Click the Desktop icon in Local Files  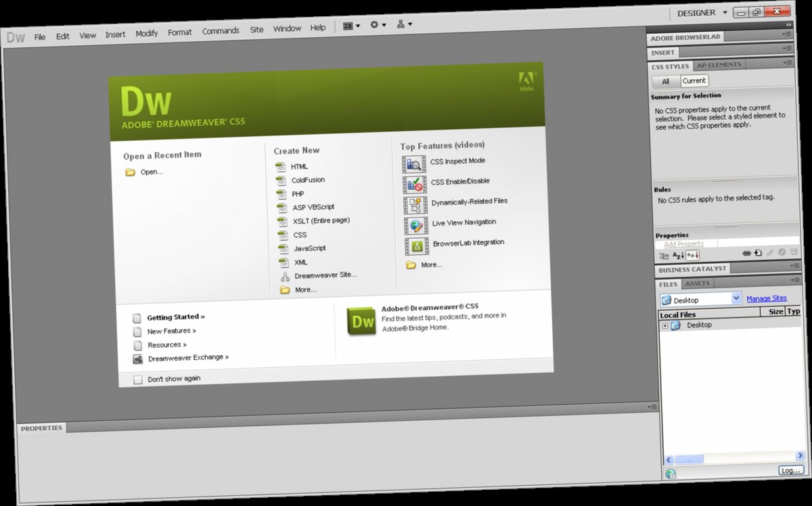[675, 325]
